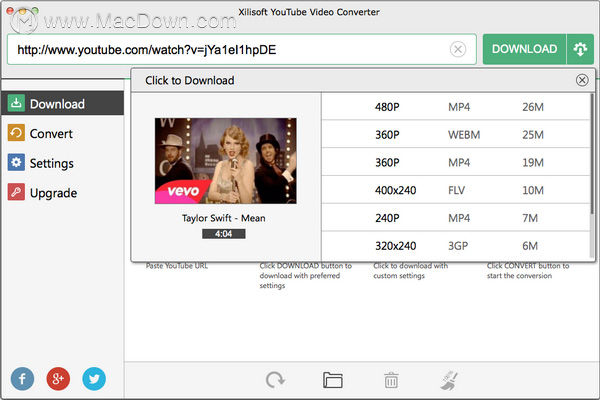Click the restart circular arrow icon in the bottom toolbar

coord(275,380)
